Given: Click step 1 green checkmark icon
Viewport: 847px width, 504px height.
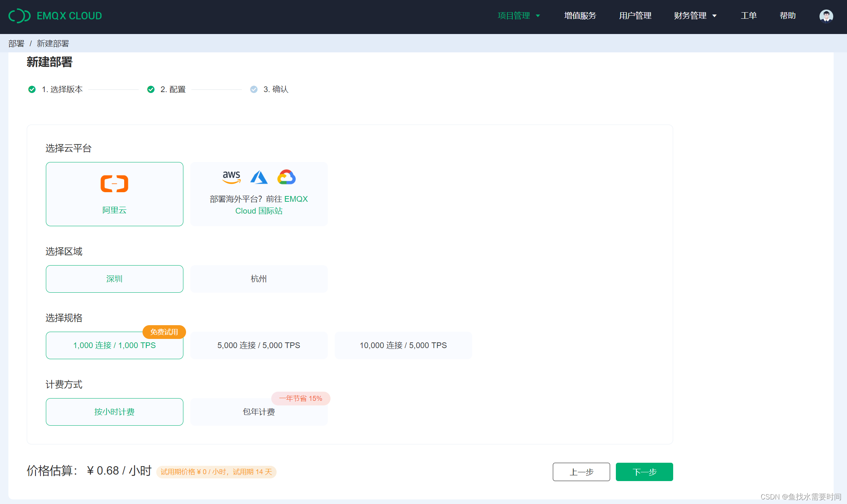Looking at the screenshot, I should coord(32,89).
